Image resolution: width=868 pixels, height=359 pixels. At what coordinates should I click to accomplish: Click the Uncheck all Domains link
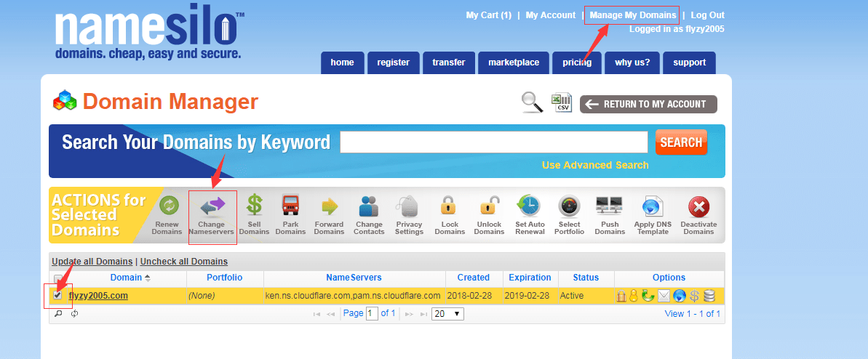click(x=184, y=261)
